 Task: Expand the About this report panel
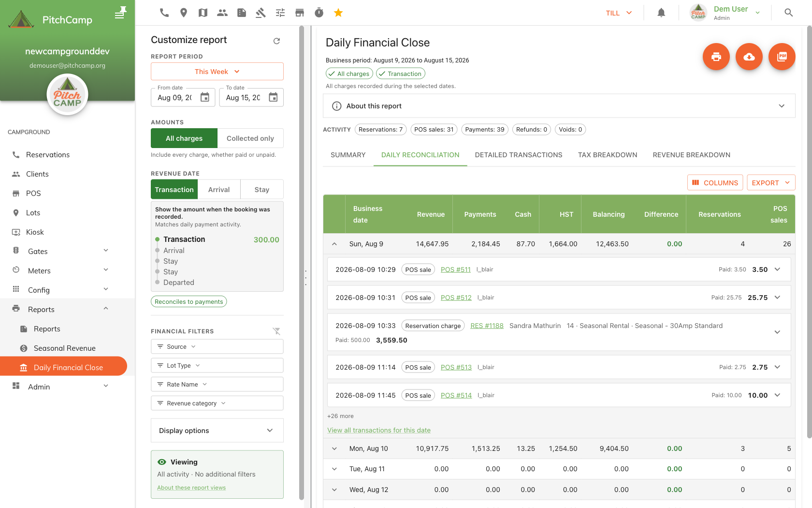coord(559,106)
